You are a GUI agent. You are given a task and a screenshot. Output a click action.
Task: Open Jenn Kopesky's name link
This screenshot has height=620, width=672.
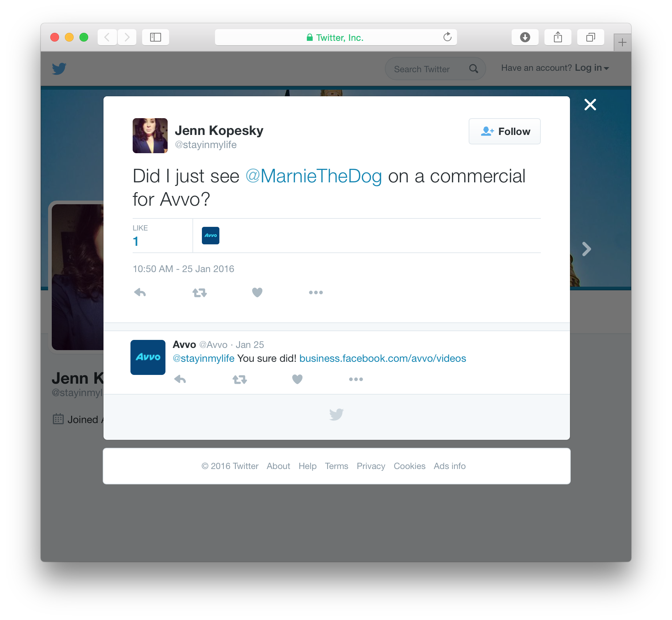coord(219,131)
